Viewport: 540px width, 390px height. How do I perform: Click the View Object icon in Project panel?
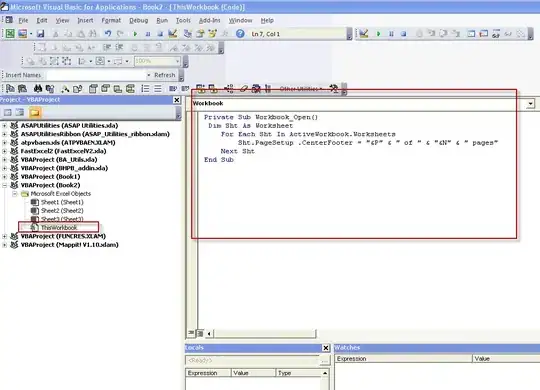coord(20,112)
